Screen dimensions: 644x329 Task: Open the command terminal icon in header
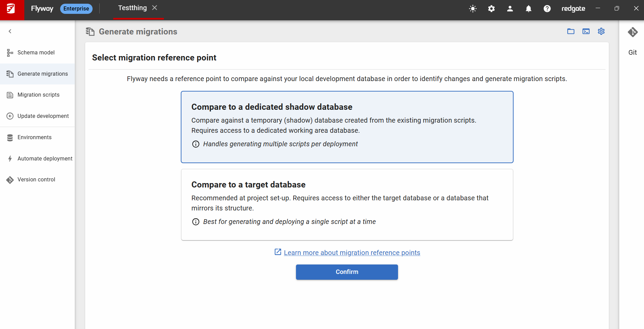(586, 31)
